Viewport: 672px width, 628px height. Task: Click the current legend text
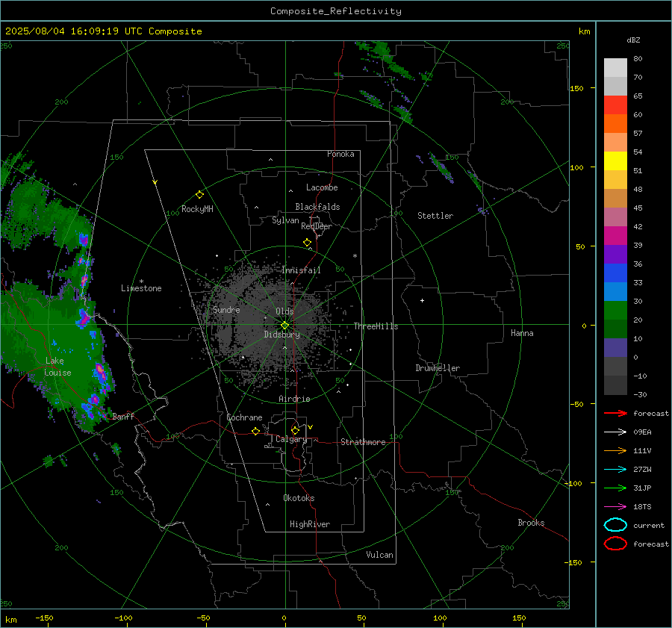pos(648,525)
